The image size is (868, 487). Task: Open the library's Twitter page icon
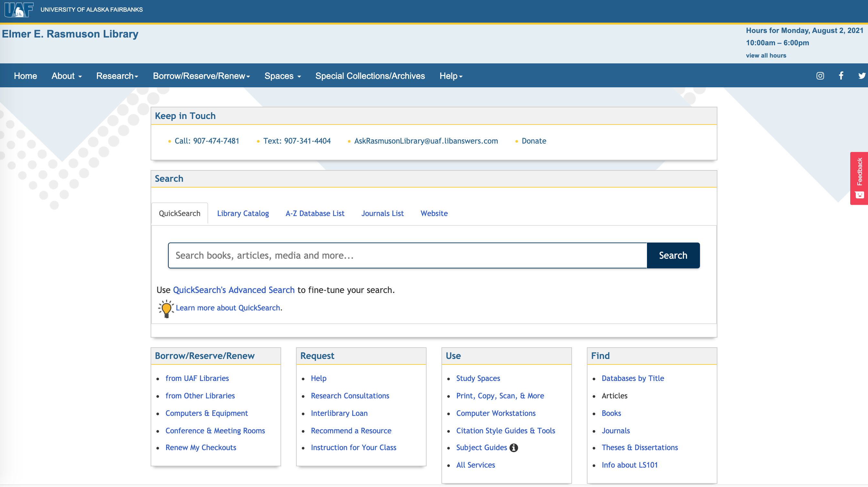point(862,76)
